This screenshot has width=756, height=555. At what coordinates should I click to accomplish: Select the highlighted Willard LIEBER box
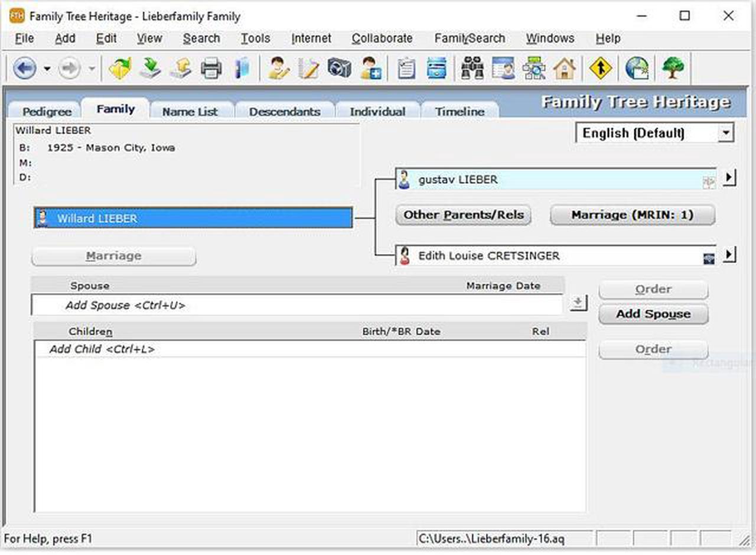193,218
